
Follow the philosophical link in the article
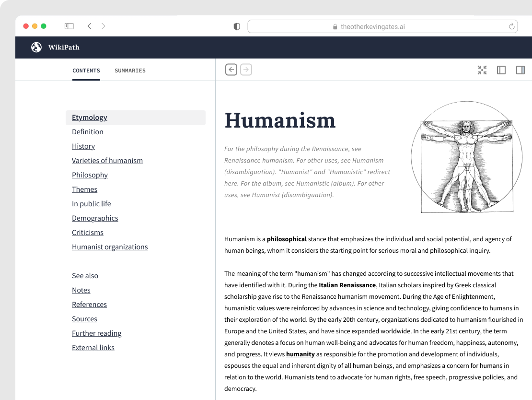(x=287, y=239)
